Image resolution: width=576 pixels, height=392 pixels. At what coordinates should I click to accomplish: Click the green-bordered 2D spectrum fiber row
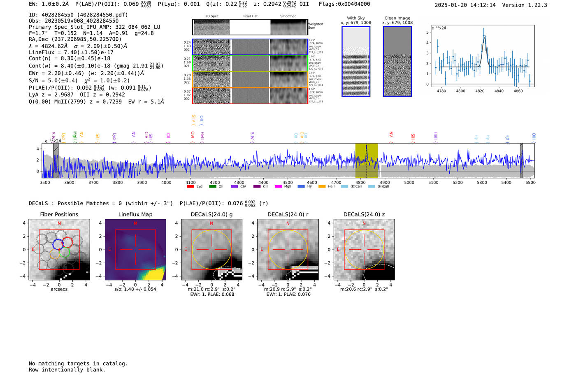click(250, 63)
